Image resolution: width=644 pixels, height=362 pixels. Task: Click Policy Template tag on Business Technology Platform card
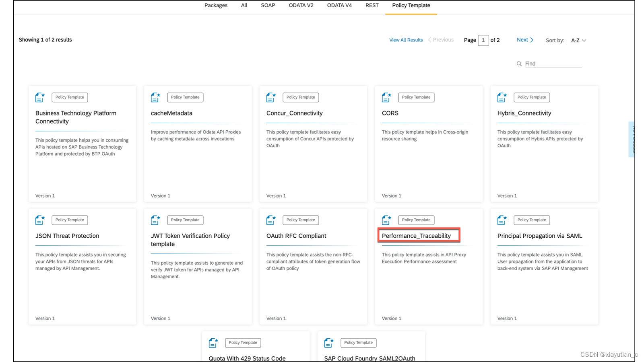(70, 97)
